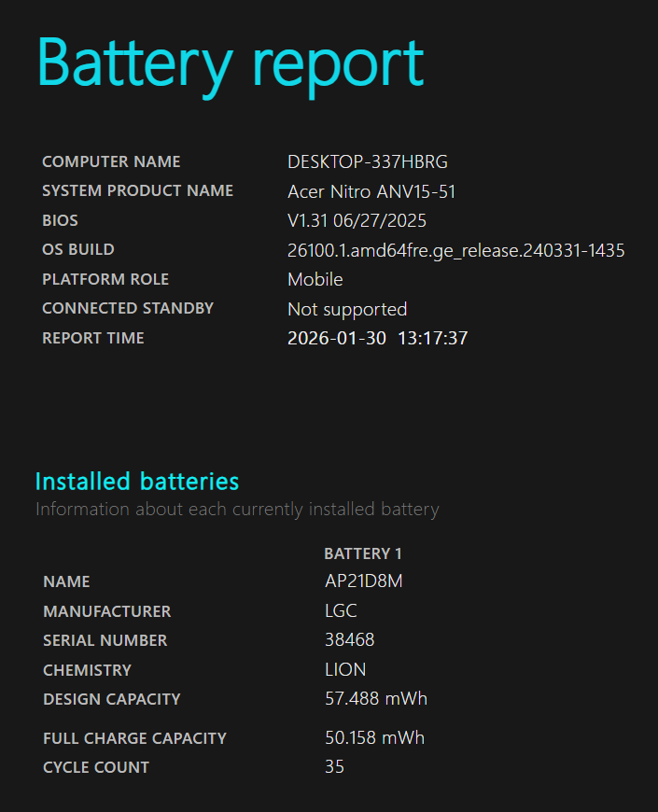Image resolution: width=658 pixels, height=812 pixels.
Task: Click the Battery report heading
Action: coord(230,63)
